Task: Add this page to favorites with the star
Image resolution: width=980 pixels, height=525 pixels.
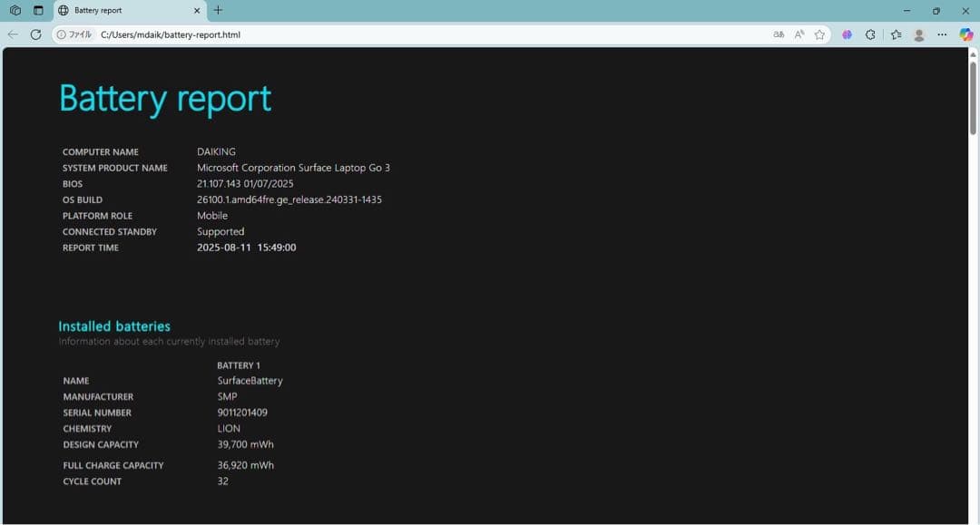Action: point(820,34)
